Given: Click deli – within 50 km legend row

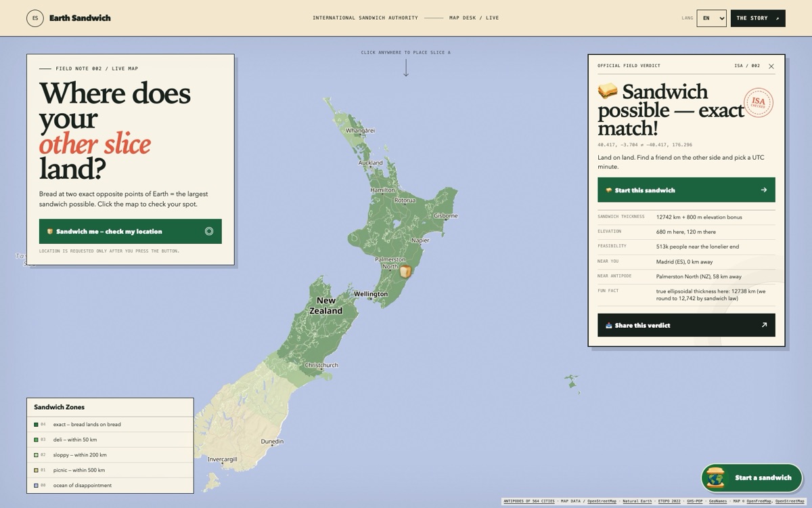Looking at the screenshot, I should (110, 440).
